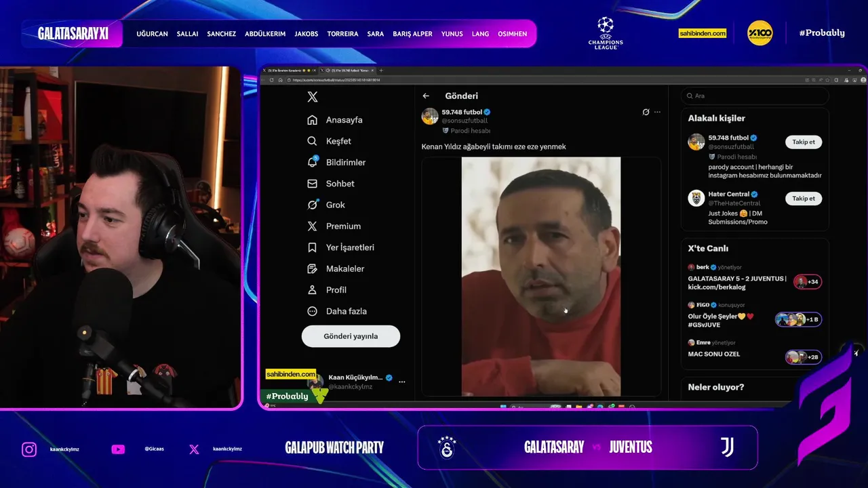Open Anasayfa home icon

[x=312, y=120]
